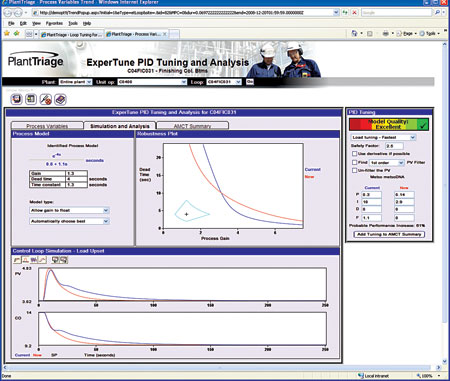The height and width of the screenshot is (381, 450).
Task: Check the 'Un-filter the PV' option
Action: (x=355, y=170)
